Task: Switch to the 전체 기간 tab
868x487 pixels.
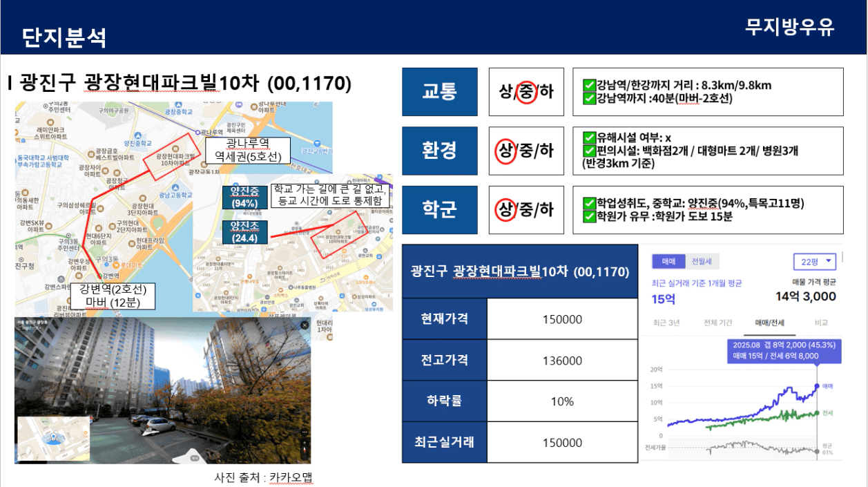Action: [x=718, y=323]
